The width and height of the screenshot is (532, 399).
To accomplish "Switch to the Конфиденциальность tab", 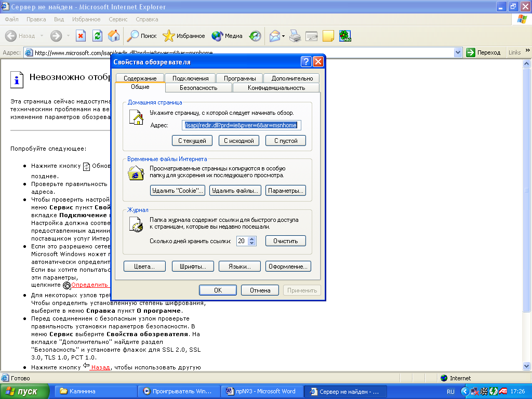I will 276,87.
